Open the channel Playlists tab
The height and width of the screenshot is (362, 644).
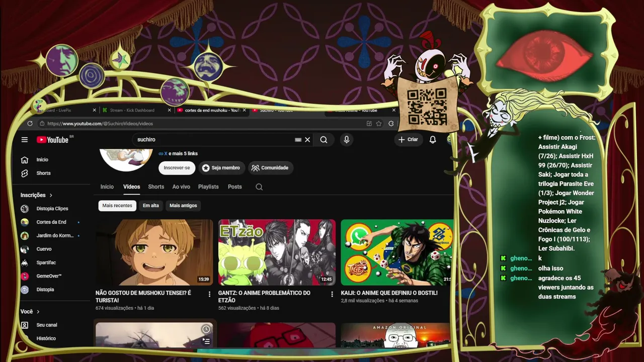(x=208, y=187)
